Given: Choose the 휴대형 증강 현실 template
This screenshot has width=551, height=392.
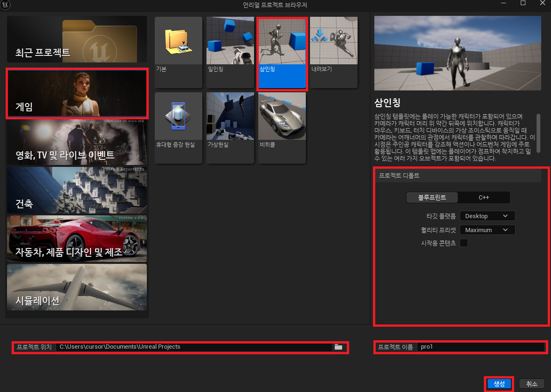Looking at the screenshot, I should (179, 128).
